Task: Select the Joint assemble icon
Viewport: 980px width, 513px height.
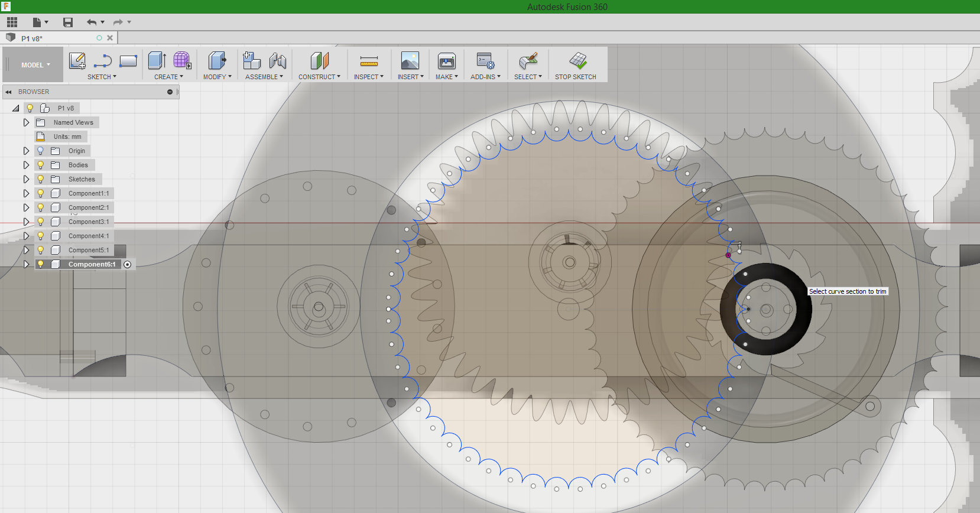Action: click(278, 60)
